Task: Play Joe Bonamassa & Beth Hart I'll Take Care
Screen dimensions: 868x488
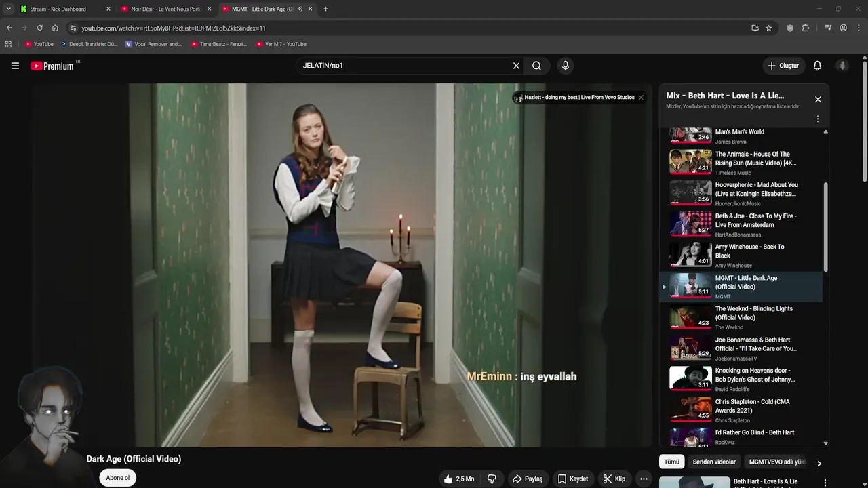Action: 741,348
